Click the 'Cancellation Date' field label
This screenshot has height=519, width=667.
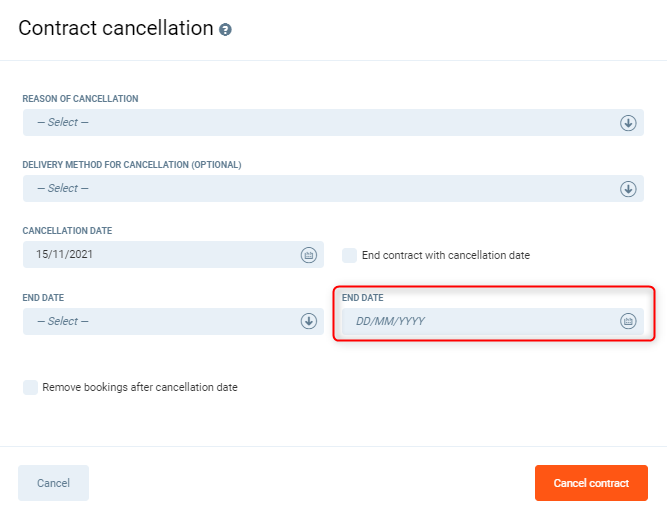[68, 231]
